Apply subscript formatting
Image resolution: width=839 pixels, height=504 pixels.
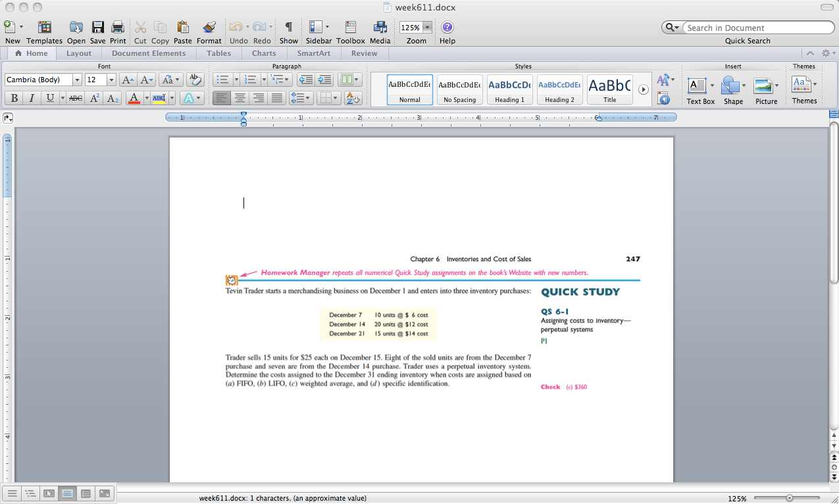pos(113,98)
